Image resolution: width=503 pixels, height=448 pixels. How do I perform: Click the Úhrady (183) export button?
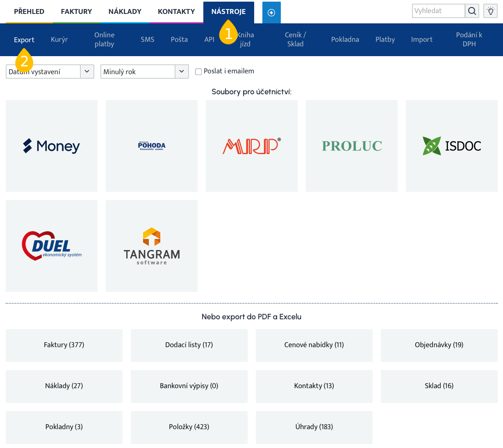tap(314, 427)
